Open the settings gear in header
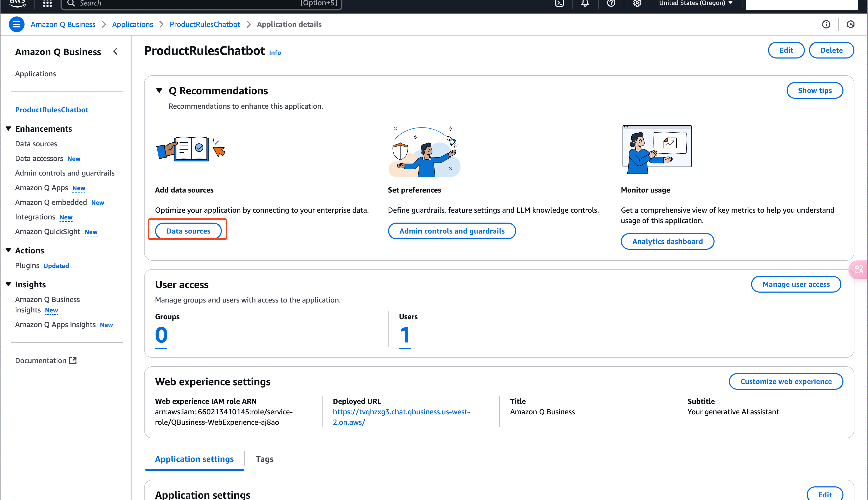The width and height of the screenshot is (868, 500). click(x=637, y=3)
